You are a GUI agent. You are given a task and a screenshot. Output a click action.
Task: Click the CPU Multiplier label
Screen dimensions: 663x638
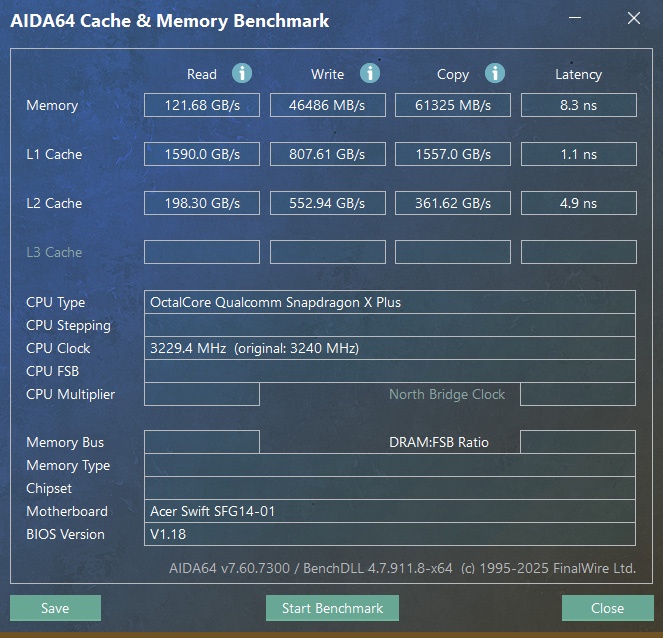(70, 394)
